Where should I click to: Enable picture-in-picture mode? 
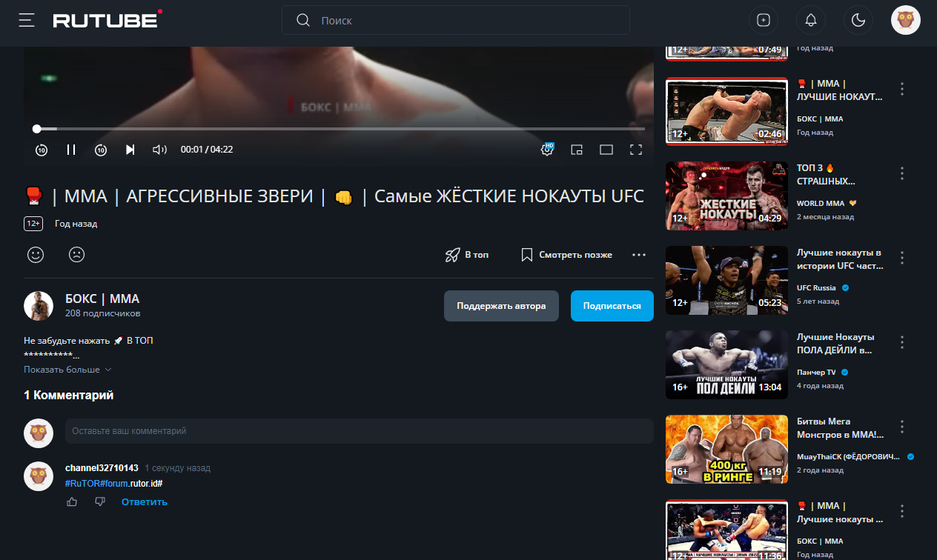coord(577,150)
